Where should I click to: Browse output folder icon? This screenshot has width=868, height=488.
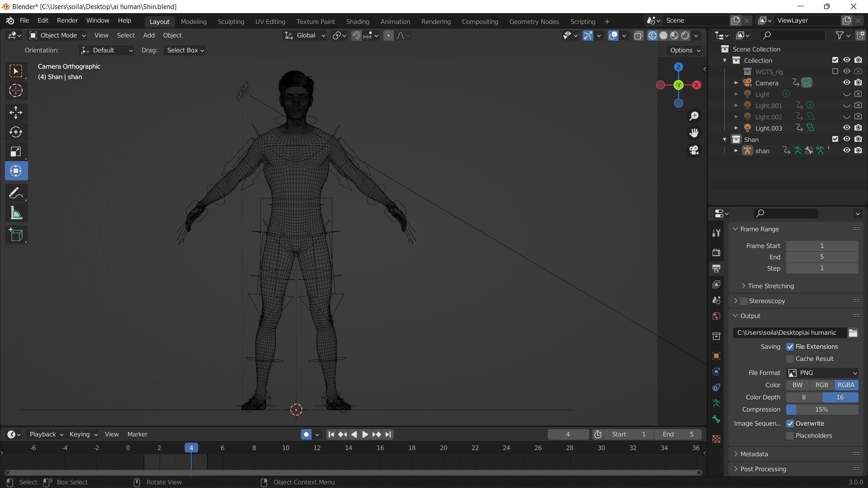pyautogui.click(x=853, y=333)
